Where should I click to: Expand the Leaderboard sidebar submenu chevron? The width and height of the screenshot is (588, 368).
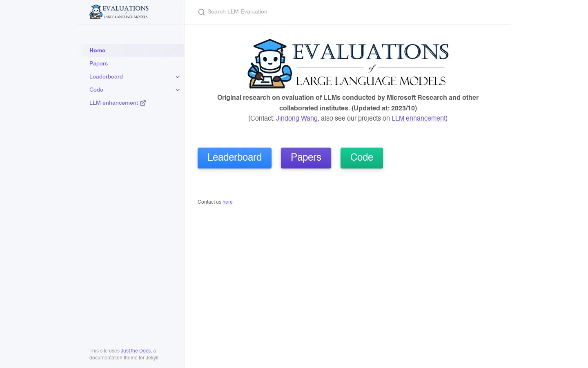178,77
